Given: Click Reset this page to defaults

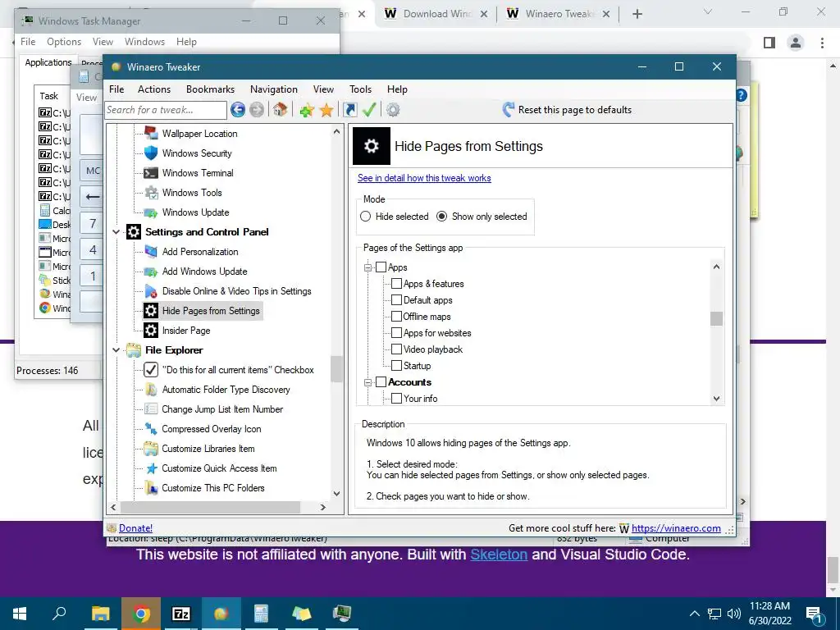Looking at the screenshot, I should coord(568,110).
